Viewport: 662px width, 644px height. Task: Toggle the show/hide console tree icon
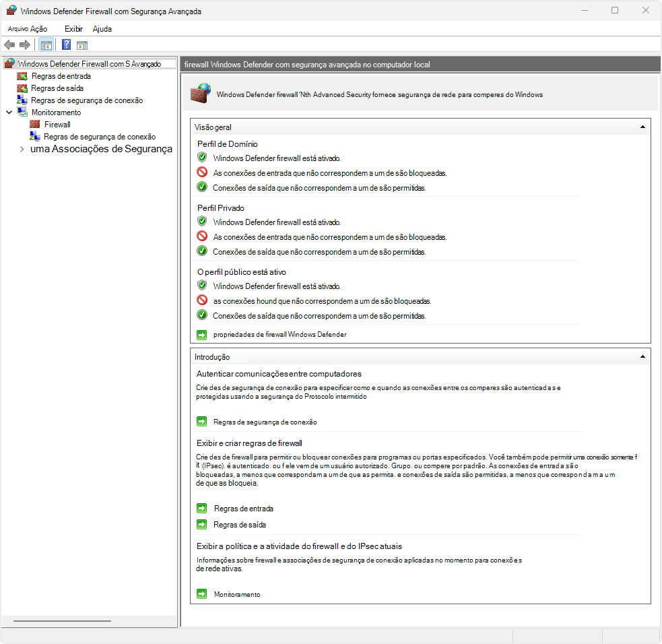[46, 44]
